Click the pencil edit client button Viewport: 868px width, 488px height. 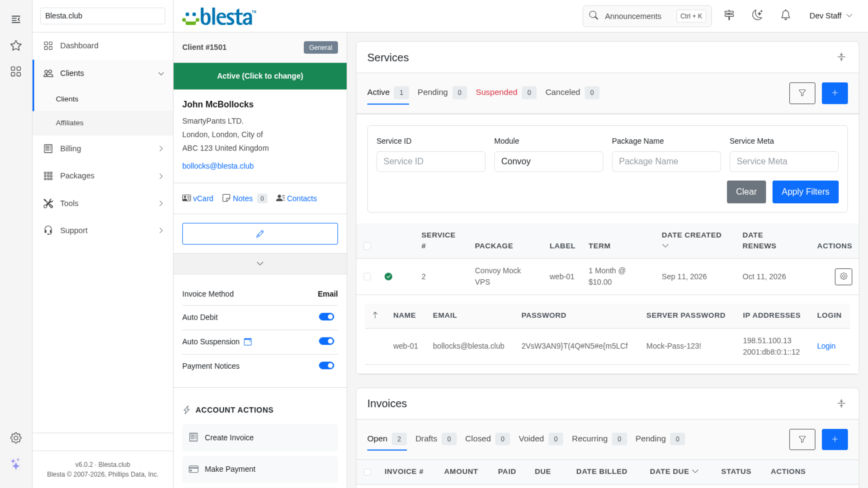[260, 234]
